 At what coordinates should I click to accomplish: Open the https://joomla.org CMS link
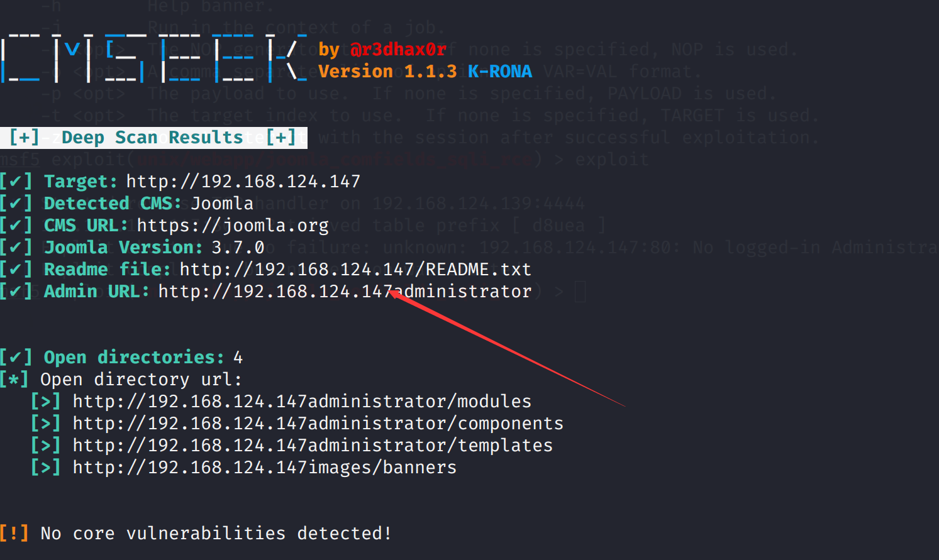click(233, 226)
